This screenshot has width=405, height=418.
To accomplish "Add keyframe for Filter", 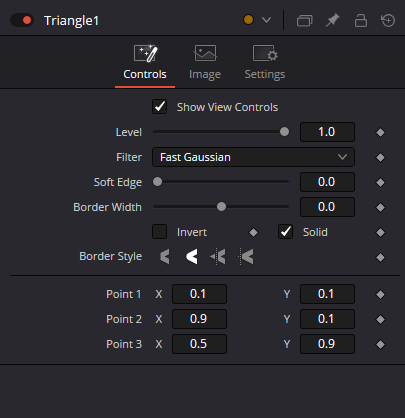I will pyautogui.click(x=380, y=157).
